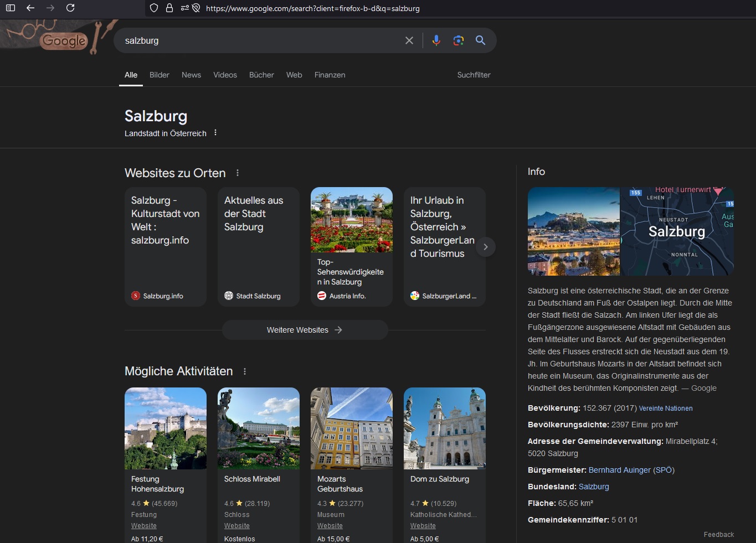Open Google Lens image search
This screenshot has width=756, height=543.
(458, 40)
